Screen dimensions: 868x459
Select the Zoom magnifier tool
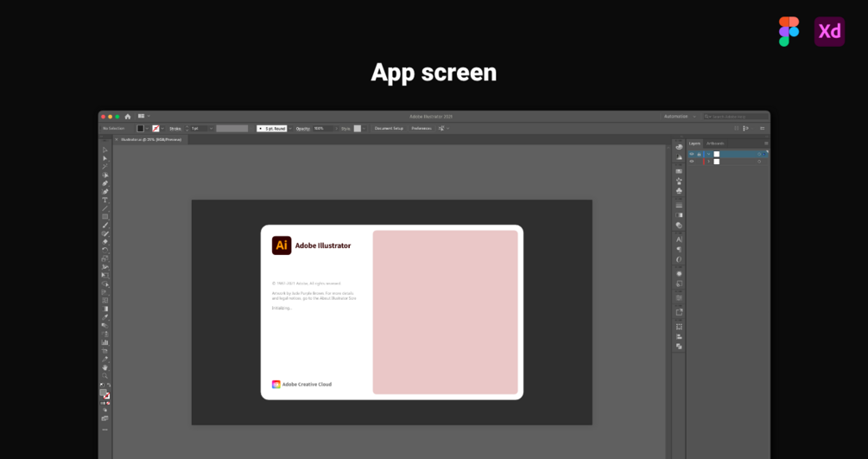click(105, 376)
